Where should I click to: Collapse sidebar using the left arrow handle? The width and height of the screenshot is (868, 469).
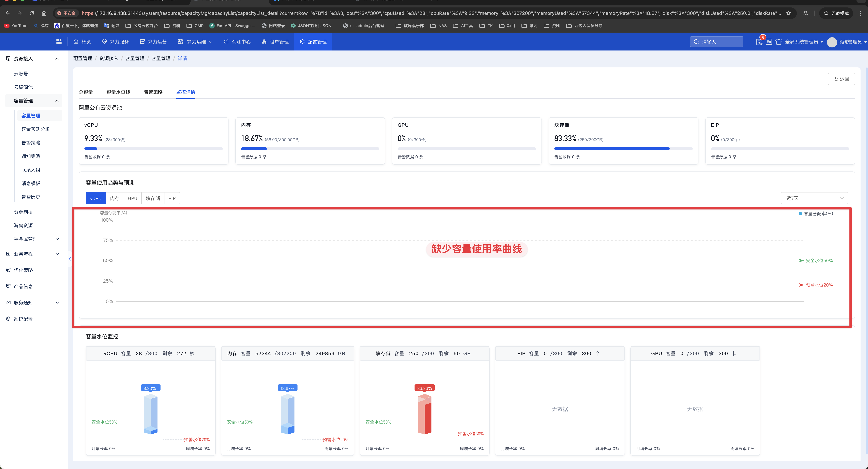[69, 259]
